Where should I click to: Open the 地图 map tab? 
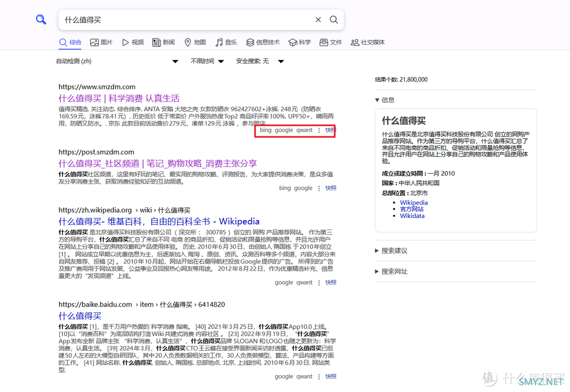pyautogui.click(x=195, y=43)
